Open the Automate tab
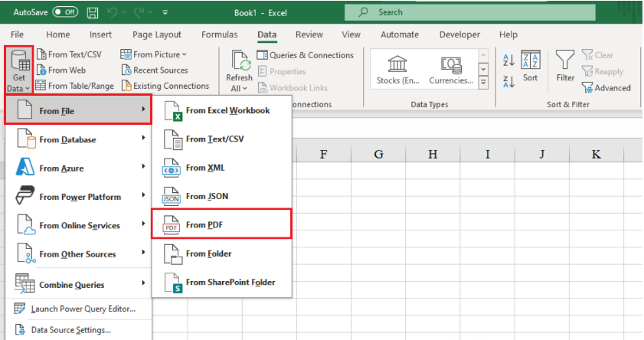 pos(400,34)
